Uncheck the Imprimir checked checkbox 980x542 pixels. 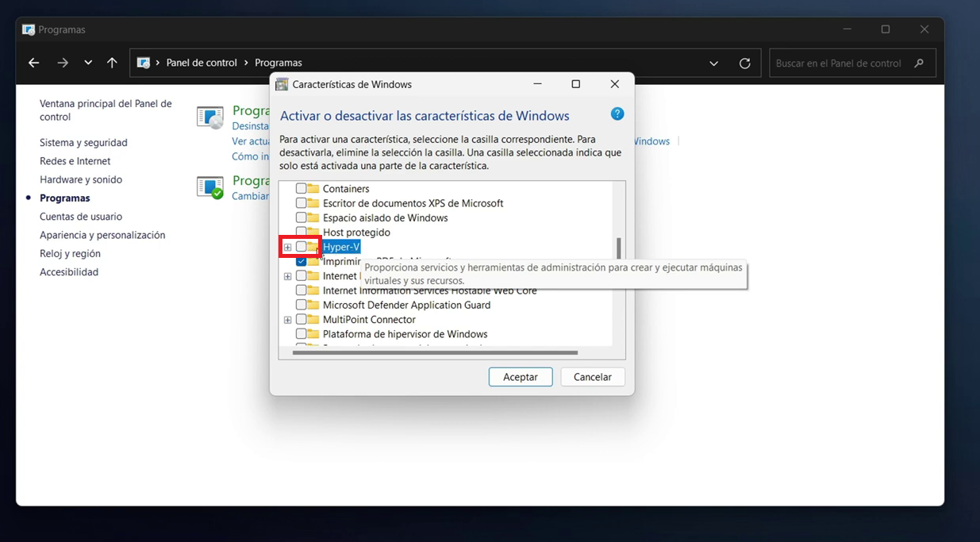(301, 261)
